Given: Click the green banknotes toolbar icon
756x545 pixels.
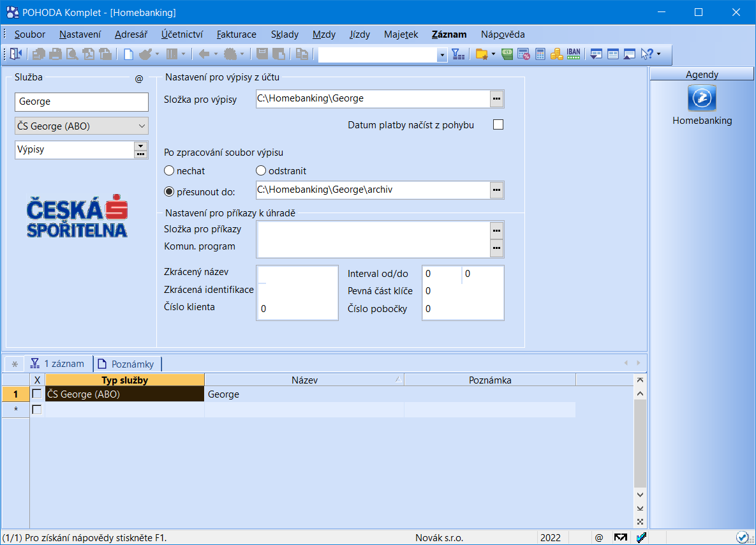Looking at the screenshot, I should click(x=508, y=55).
